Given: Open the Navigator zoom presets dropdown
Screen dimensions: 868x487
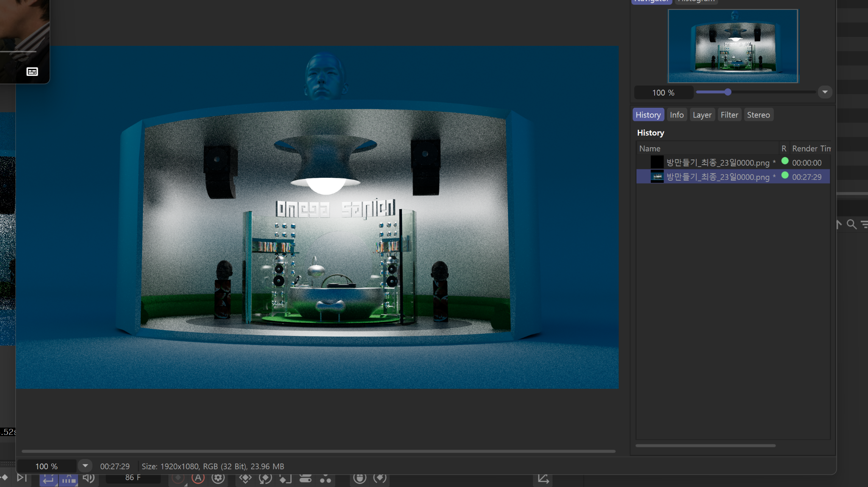Looking at the screenshot, I should coord(825,92).
